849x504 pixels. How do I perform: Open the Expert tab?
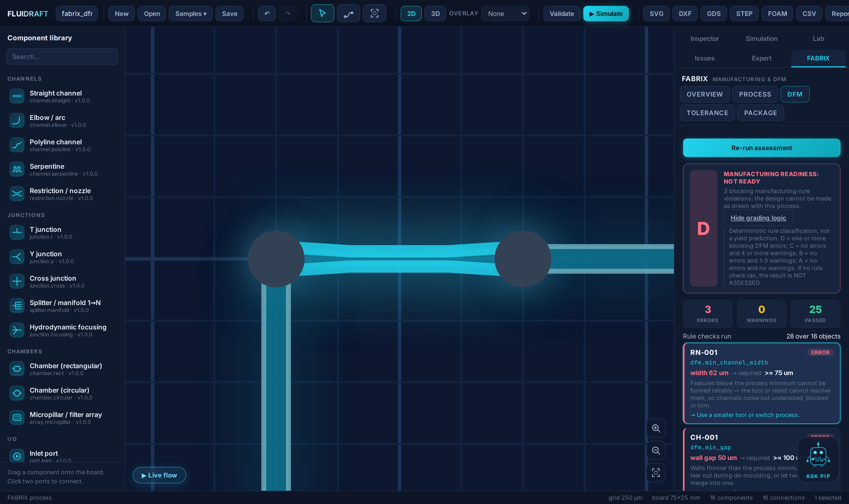point(761,58)
